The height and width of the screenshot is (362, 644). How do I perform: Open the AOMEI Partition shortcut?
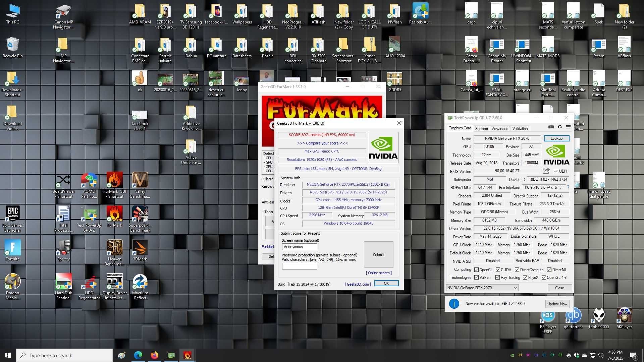click(x=89, y=185)
